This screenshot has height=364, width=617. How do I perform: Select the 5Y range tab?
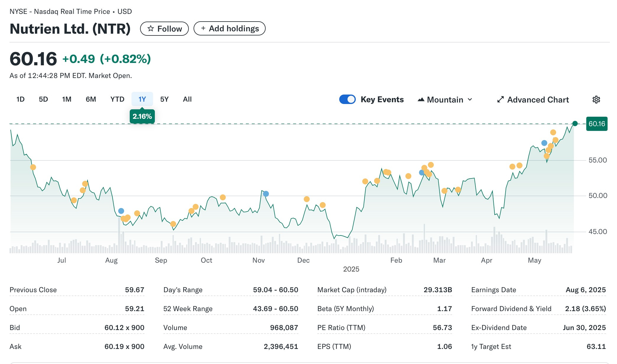tap(164, 99)
